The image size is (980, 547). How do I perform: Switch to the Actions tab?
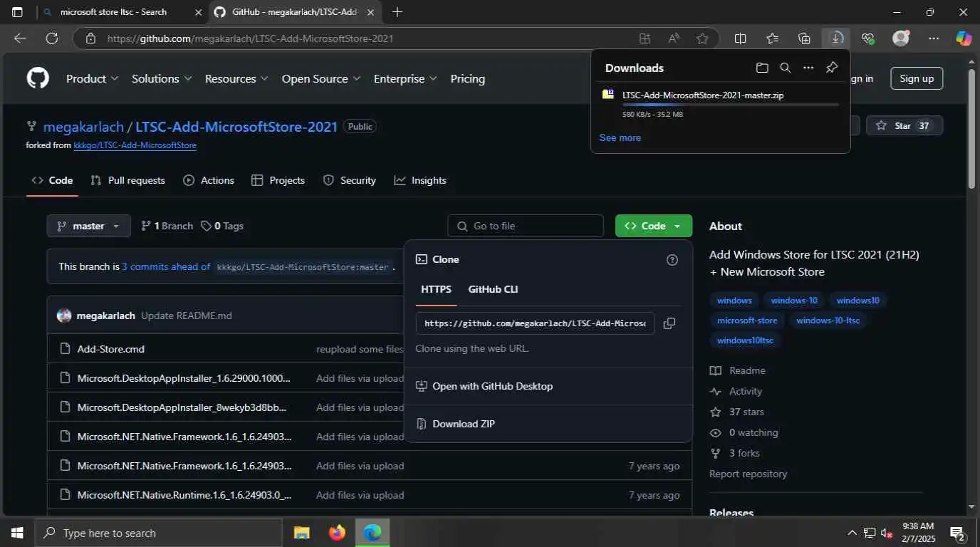click(x=209, y=180)
